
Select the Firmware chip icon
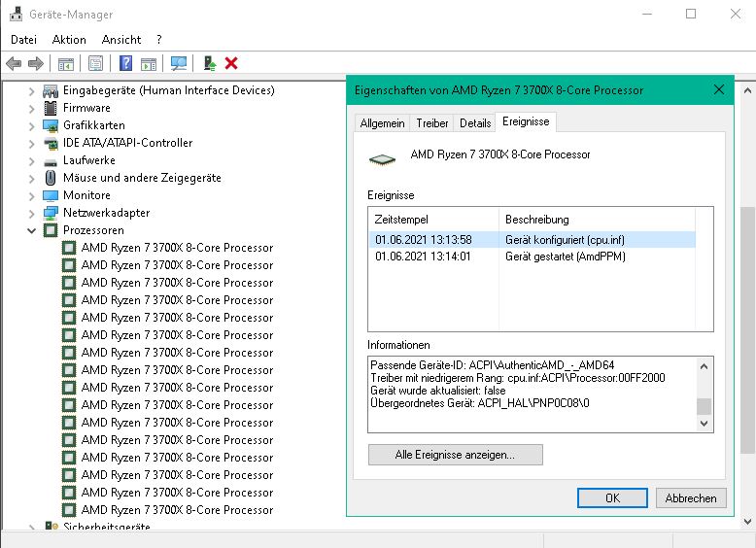(x=51, y=108)
